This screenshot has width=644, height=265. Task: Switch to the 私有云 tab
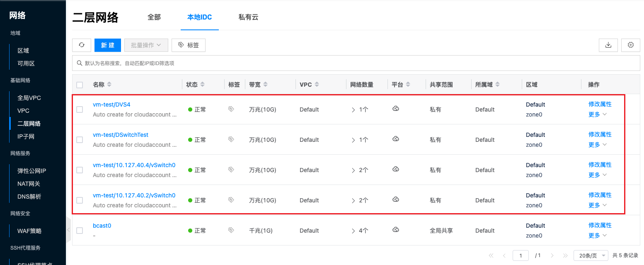pyautogui.click(x=248, y=17)
